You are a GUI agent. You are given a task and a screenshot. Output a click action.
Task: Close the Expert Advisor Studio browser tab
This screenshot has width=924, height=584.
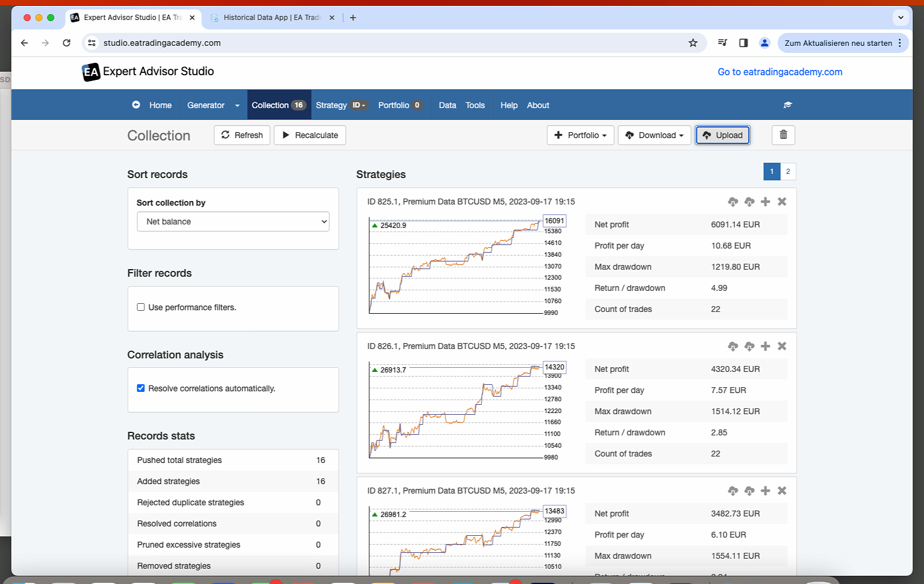click(x=192, y=18)
